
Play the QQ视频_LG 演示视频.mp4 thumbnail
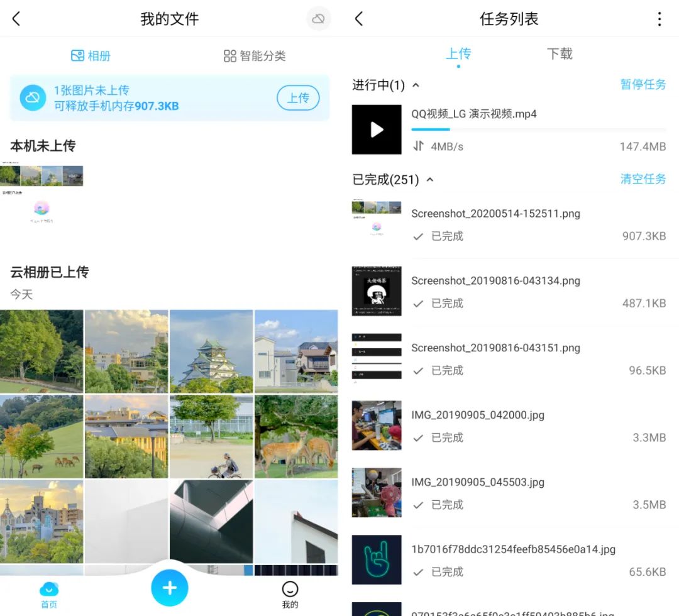(377, 129)
